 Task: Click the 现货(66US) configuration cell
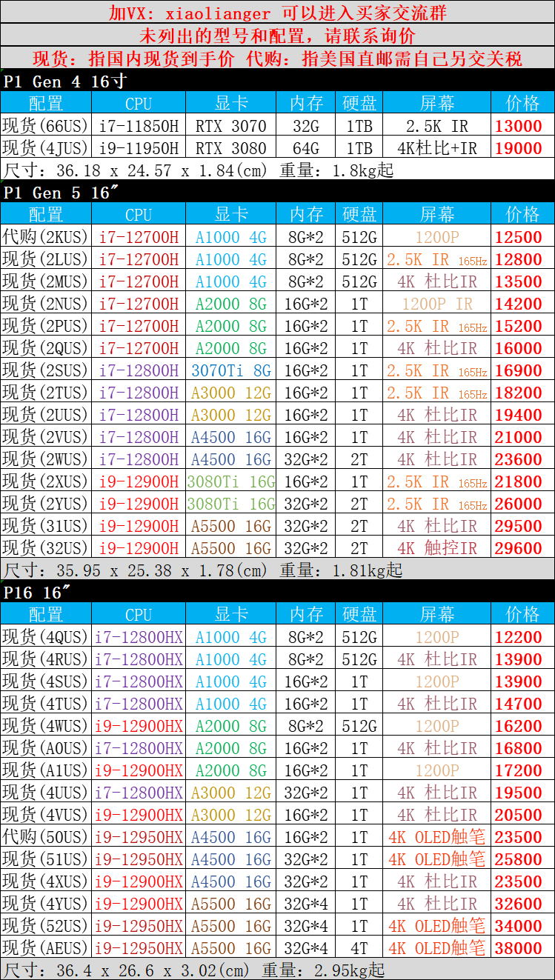click(x=46, y=125)
